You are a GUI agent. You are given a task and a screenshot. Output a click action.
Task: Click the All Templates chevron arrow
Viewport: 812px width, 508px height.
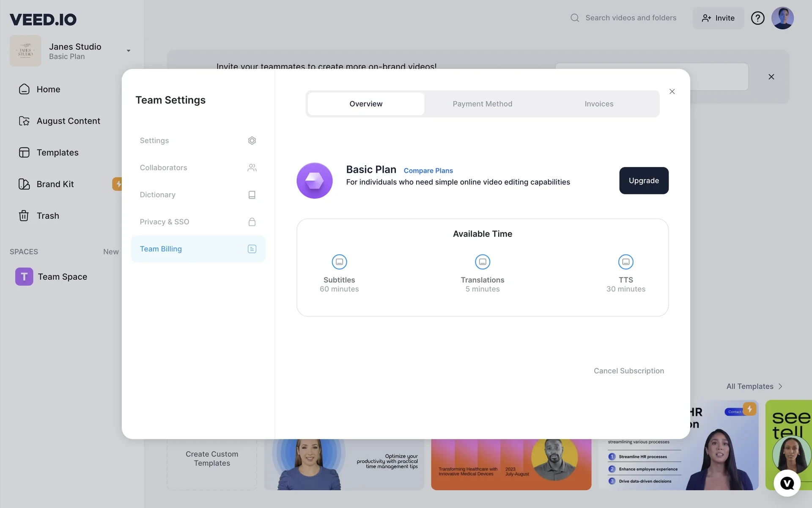[x=781, y=387]
